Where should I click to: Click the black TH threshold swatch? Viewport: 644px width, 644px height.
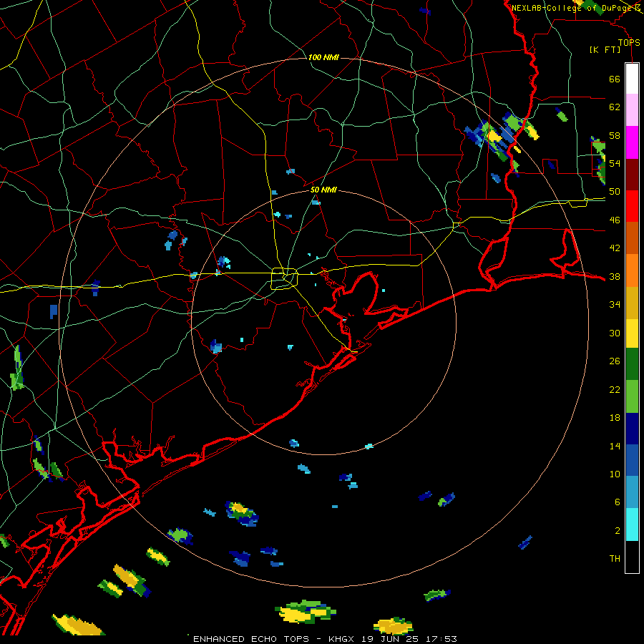click(632, 557)
